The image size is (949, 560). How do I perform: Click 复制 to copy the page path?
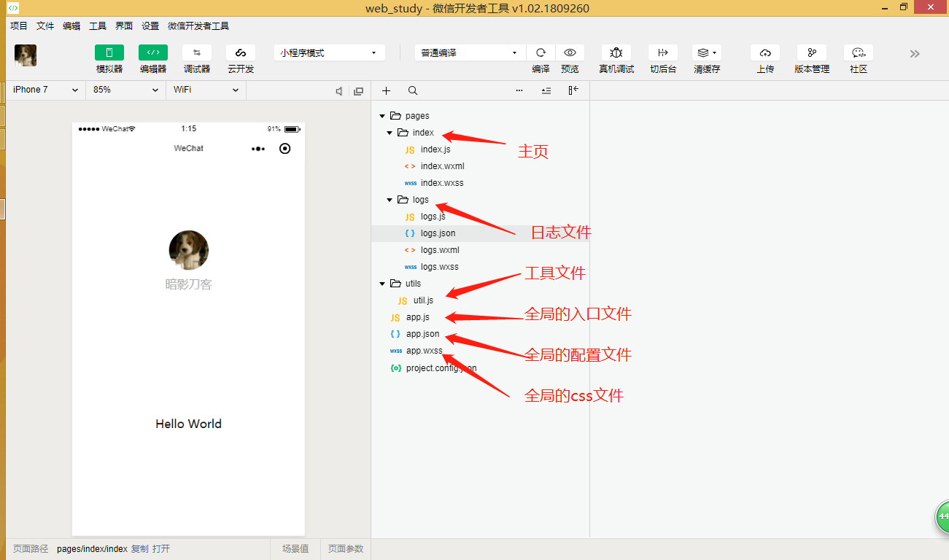coord(139,548)
